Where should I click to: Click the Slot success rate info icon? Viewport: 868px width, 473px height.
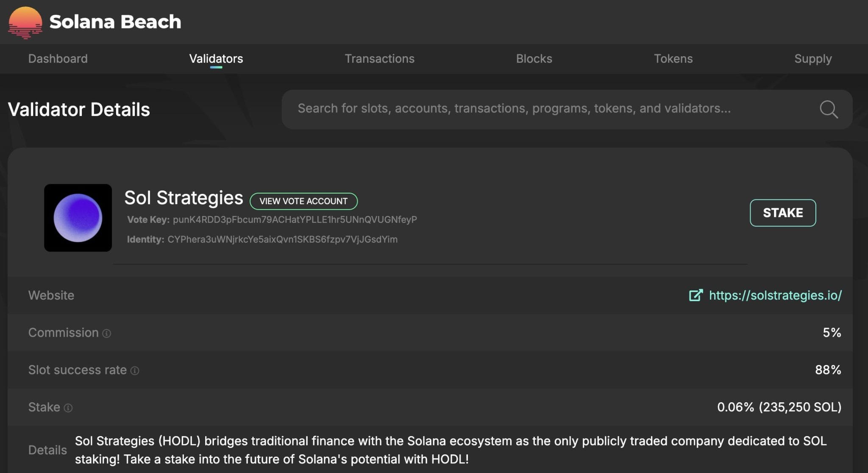click(x=135, y=371)
